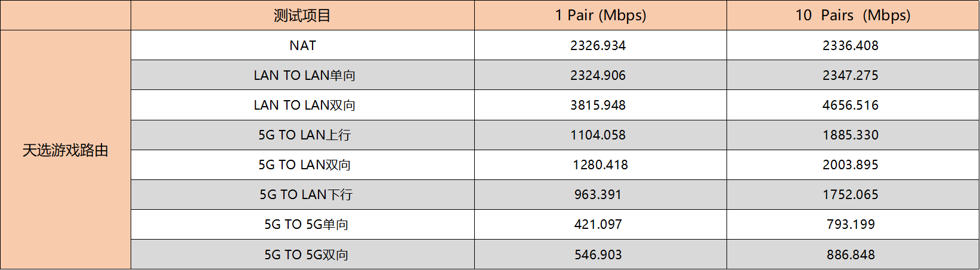Select the 5G TO LAN双向 cell
980x270 pixels.
pyautogui.click(x=302, y=165)
